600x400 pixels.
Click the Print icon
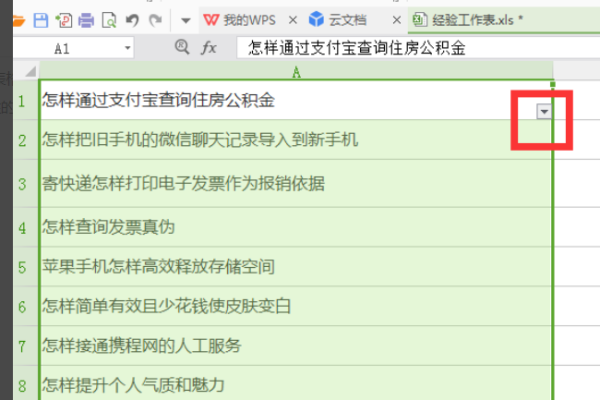pyautogui.click(x=86, y=20)
